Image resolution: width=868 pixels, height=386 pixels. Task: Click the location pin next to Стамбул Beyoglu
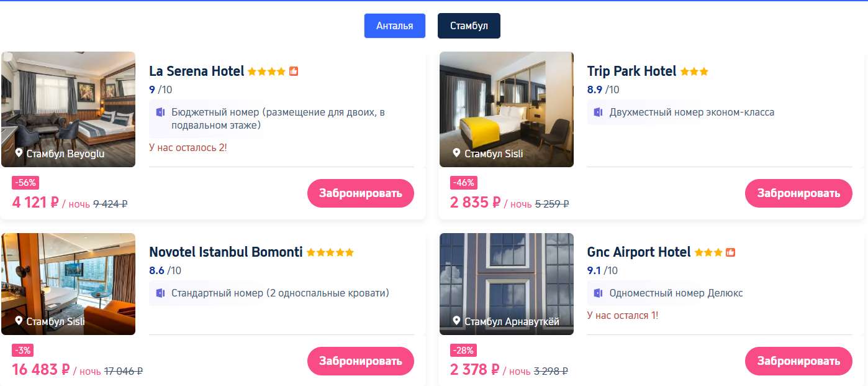(19, 153)
